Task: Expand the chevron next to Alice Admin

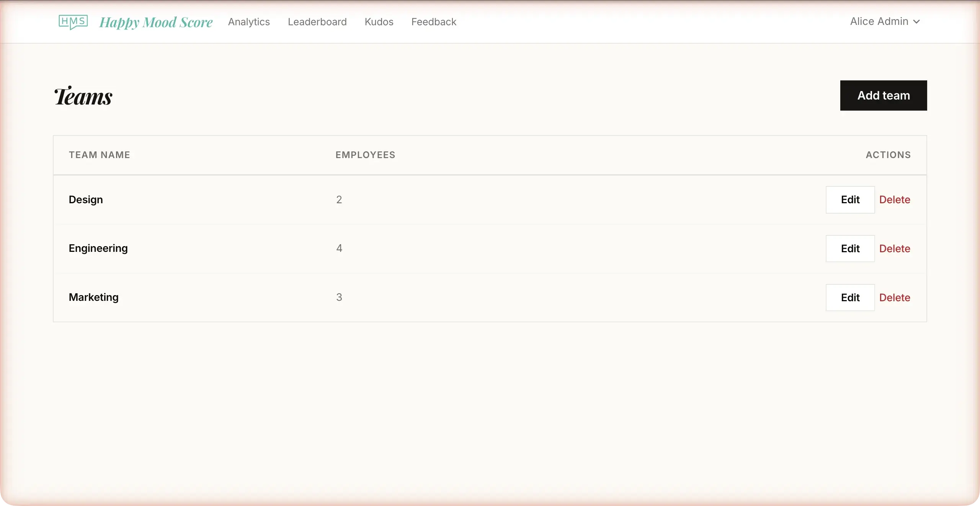Action: pos(916,22)
